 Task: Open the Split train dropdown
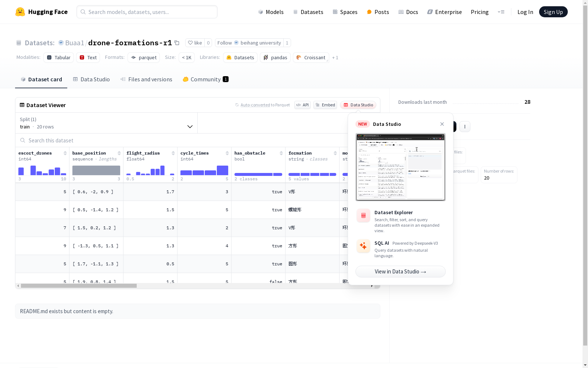pyautogui.click(x=106, y=123)
